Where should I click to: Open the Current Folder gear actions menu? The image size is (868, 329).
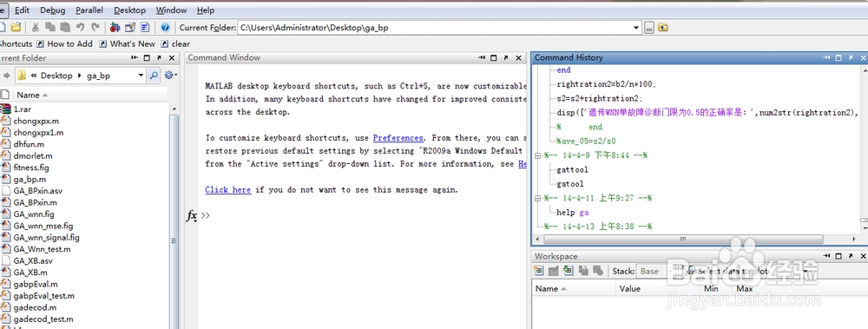(x=170, y=76)
